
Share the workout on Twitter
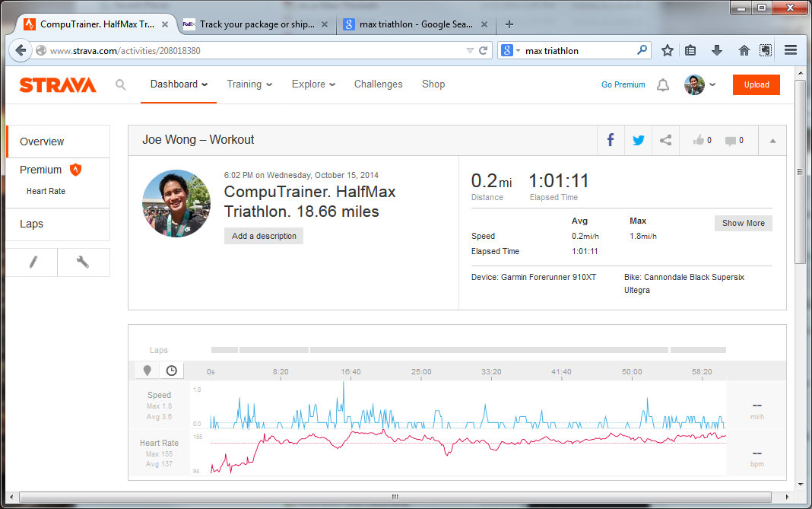point(638,140)
